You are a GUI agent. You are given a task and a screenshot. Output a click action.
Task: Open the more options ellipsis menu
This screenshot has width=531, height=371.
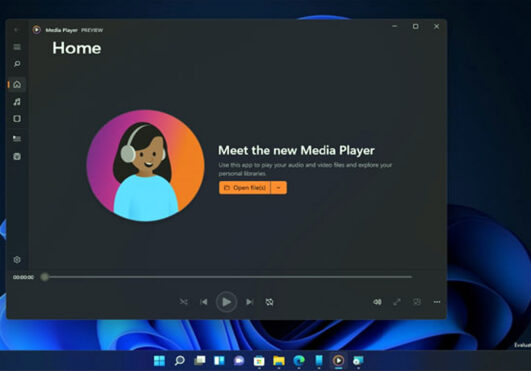click(437, 302)
